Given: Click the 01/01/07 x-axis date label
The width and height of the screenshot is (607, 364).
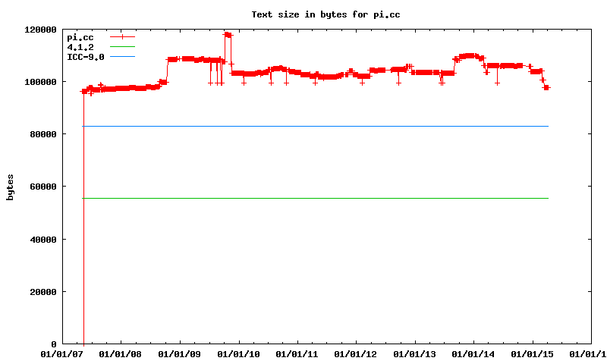Looking at the screenshot, I should 62,354.
